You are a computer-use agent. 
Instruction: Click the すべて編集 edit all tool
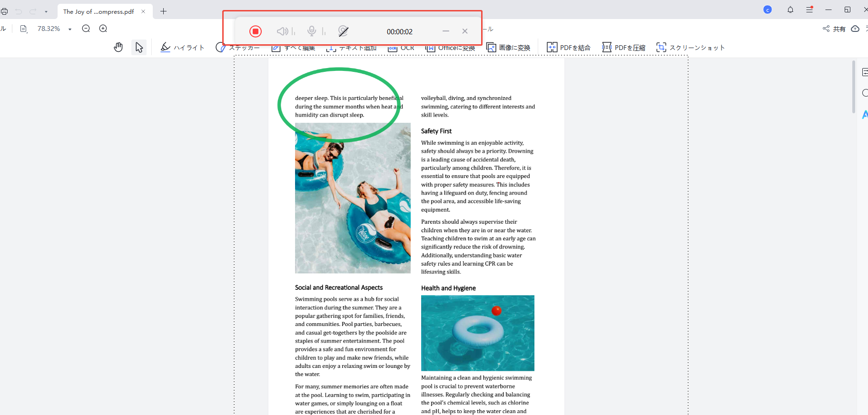tap(293, 48)
